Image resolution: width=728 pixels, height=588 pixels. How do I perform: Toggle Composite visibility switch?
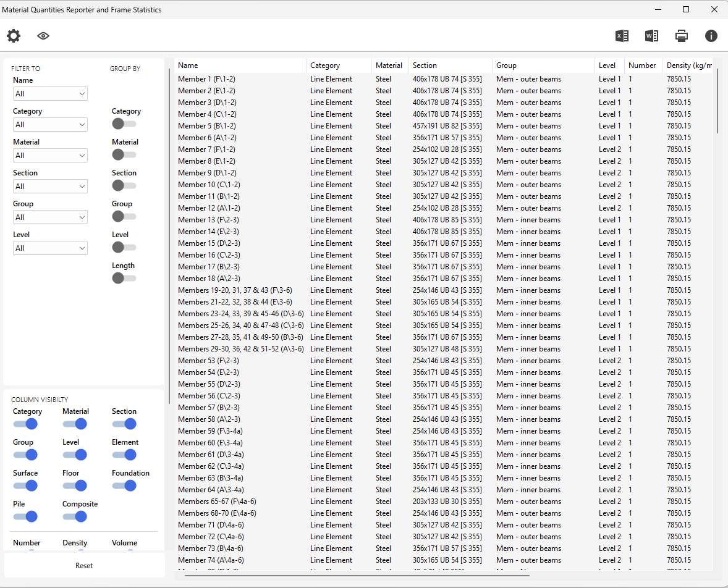click(75, 516)
